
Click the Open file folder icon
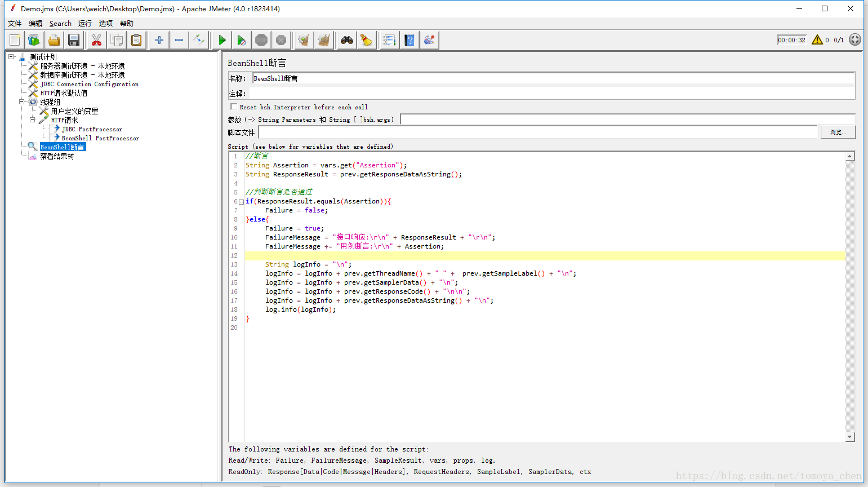point(54,40)
